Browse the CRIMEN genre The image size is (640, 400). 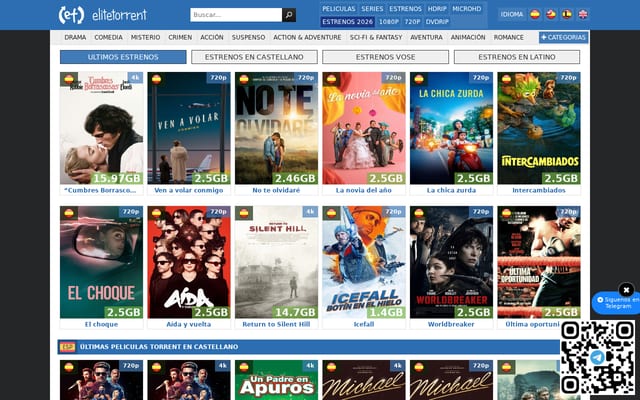point(180,37)
